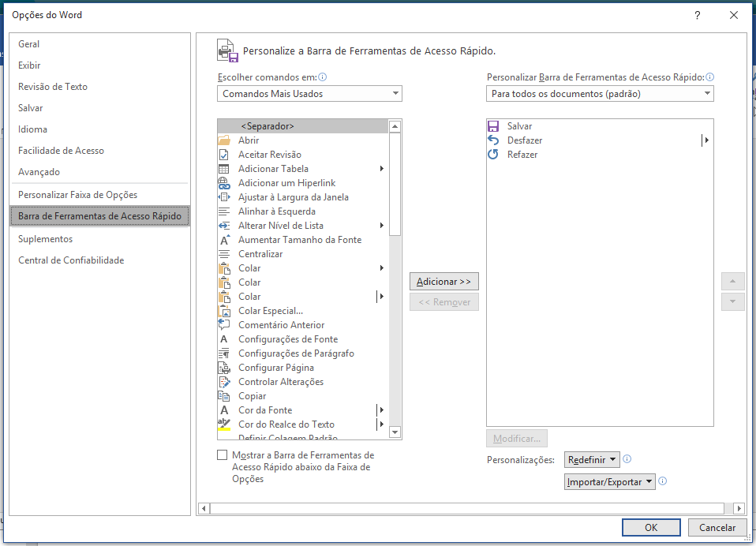Select the Centralizar alignment icon
The width and height of the screenshot is (756, 546).
click(x=223, y=254)
